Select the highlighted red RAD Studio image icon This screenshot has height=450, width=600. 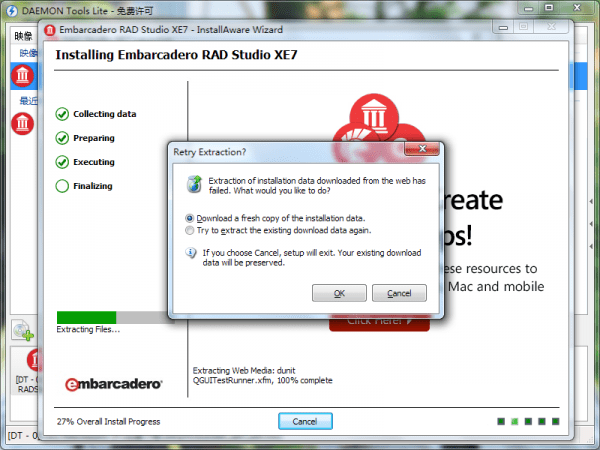coord(23,75)
